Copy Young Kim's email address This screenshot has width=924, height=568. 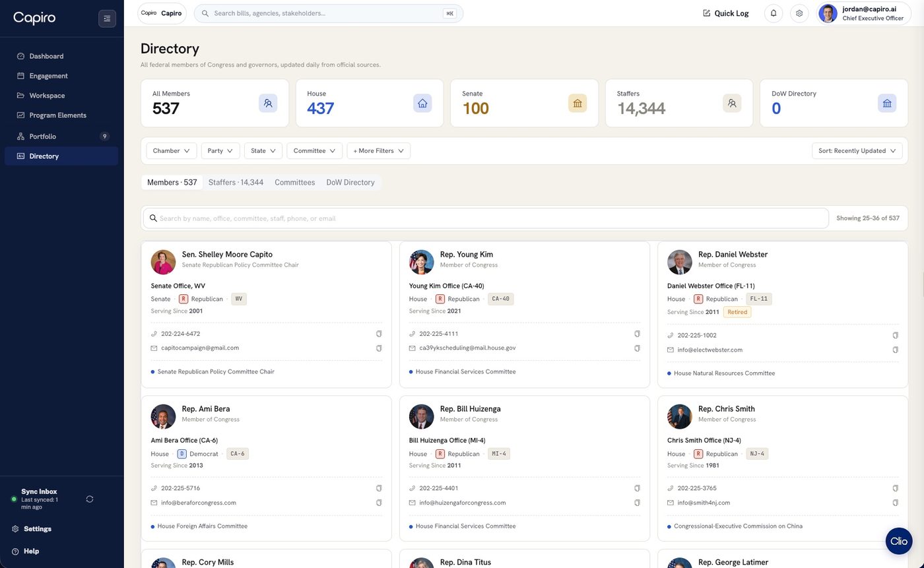637,348
